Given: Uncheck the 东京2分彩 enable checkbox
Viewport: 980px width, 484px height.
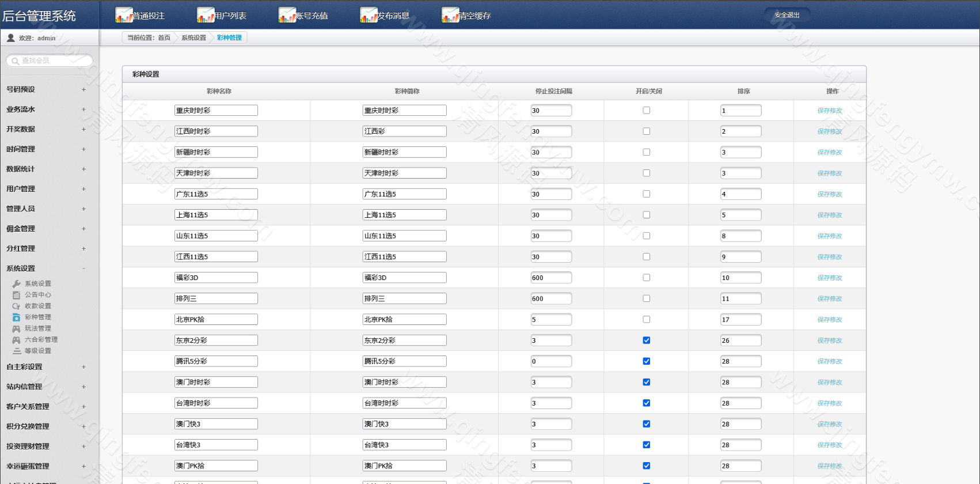Looking at the screenshot, I should (646, 341).
